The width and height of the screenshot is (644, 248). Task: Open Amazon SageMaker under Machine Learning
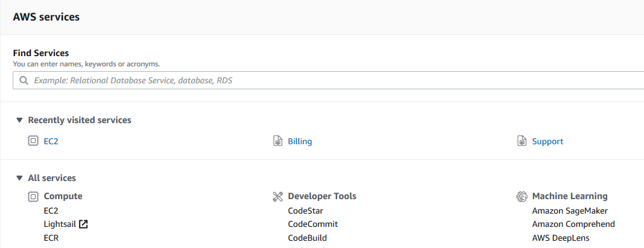click(570, 211)
